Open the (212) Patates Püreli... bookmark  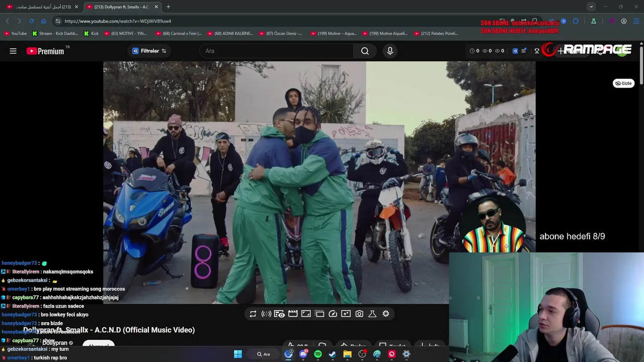[x=436, y=34]
